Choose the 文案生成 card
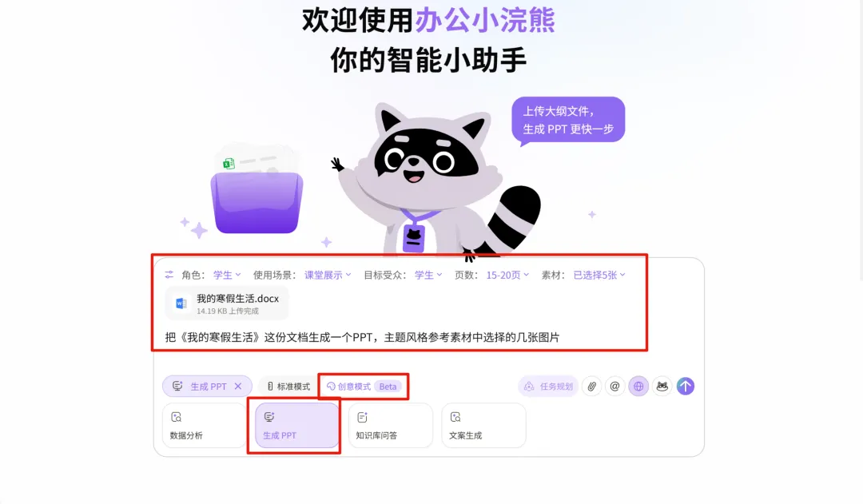This screenshot has height=504, width=863. tap(483, 425)
